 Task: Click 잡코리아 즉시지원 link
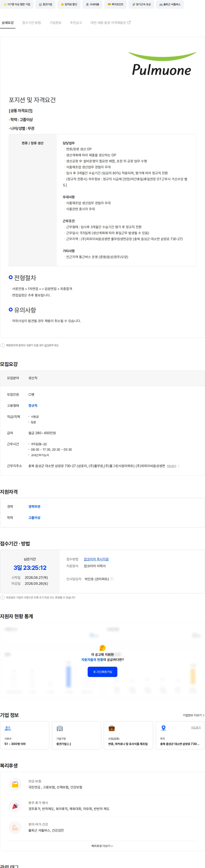point(96,559)
